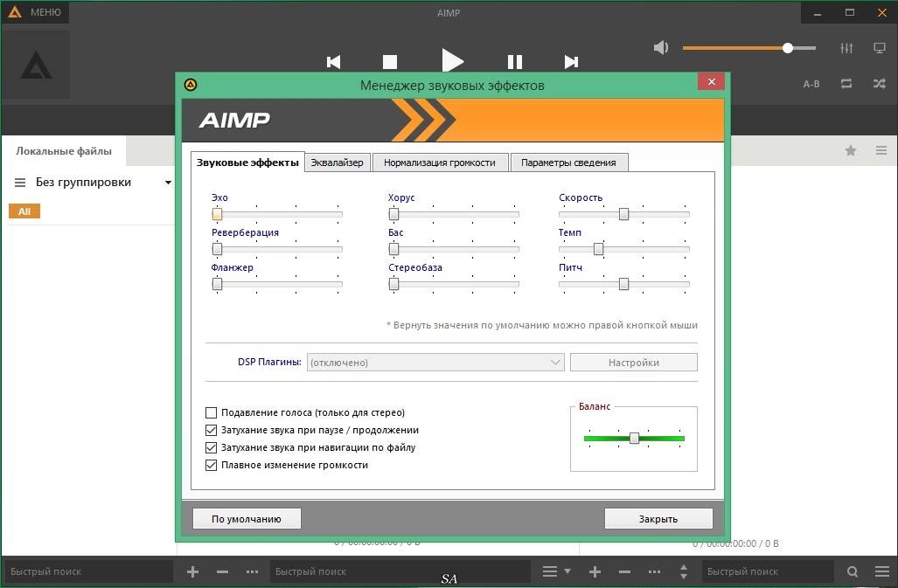Open the bottom-right hamburger menu icon

pyautogui.click(x=882, y=571)
